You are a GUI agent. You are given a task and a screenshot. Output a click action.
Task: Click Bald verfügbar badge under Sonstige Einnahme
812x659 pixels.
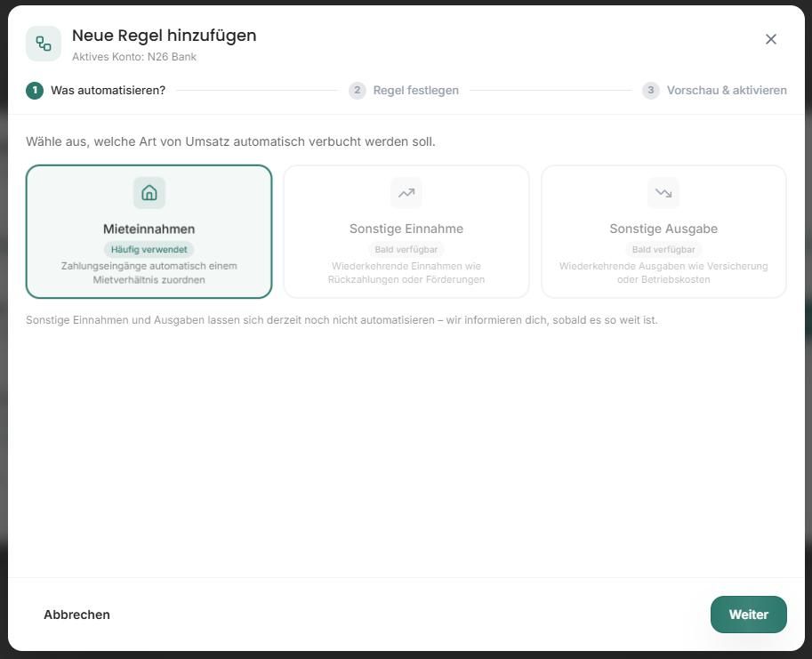406,250
